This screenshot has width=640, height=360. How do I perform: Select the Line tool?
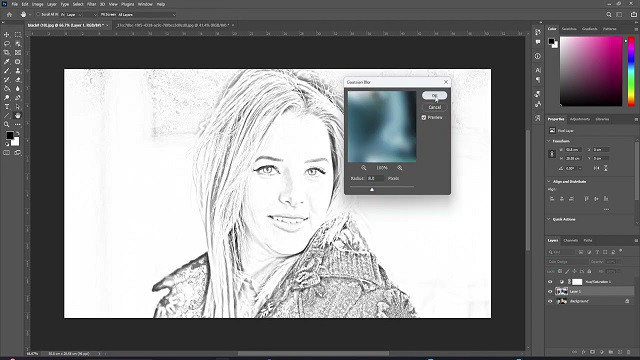tap(7, 116)
